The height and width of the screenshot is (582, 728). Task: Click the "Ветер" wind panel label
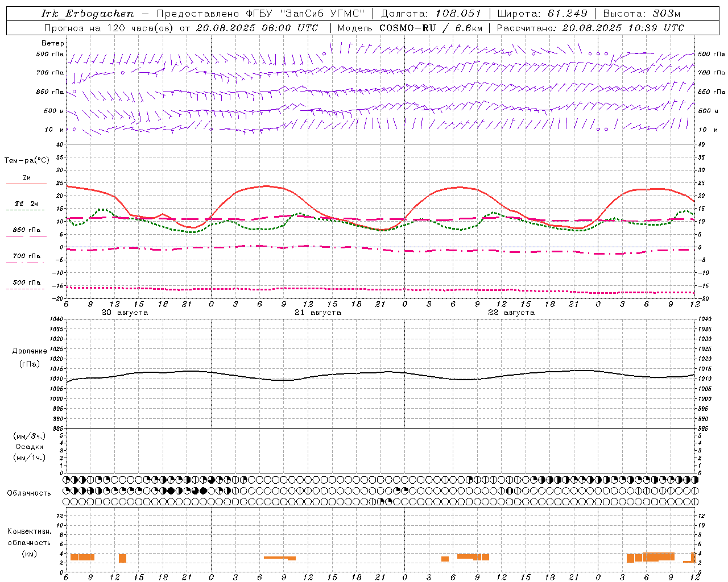click(53, 43)
